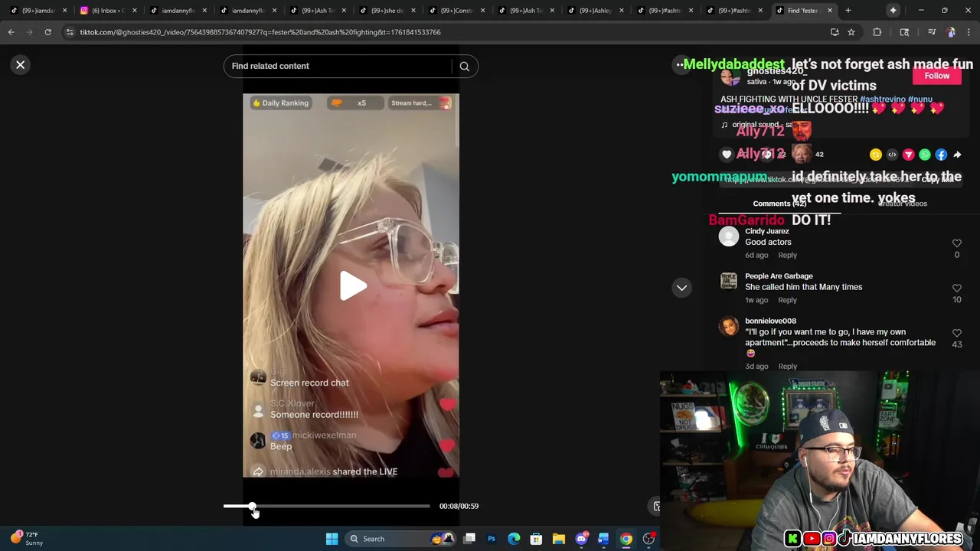Like Cindy Juarez's comment

(956, 243)
